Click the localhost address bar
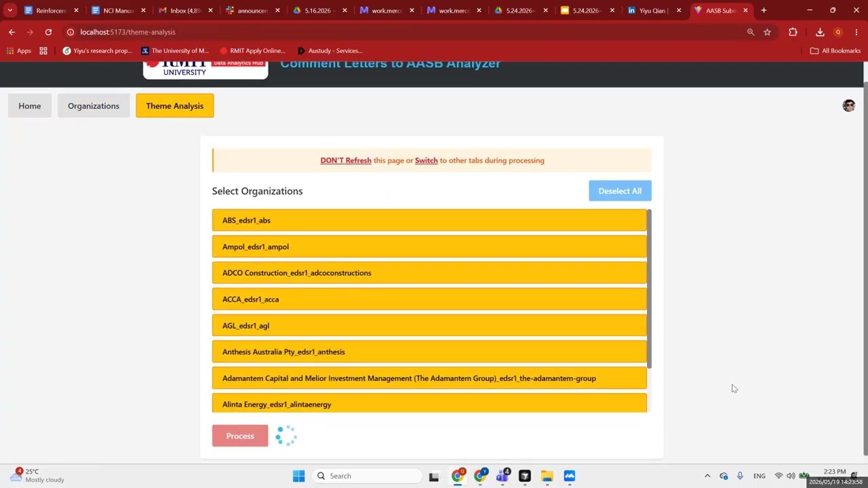The image size is (868, 488). (x=407, y=32)
